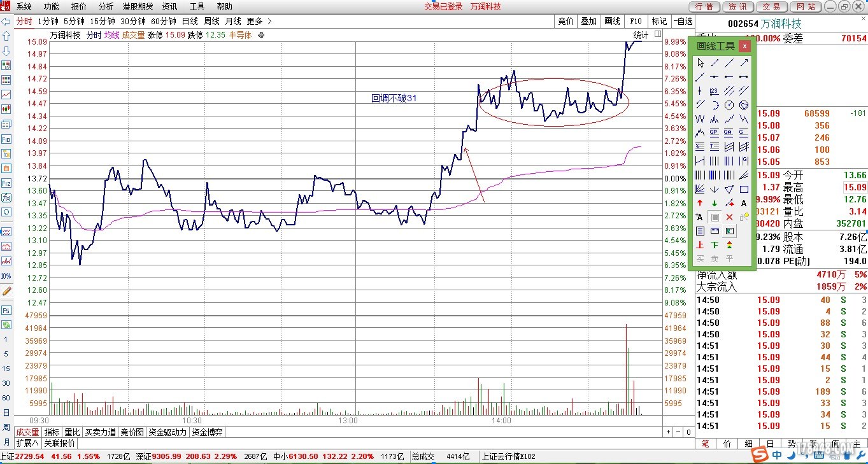Switch to the 周线 period tab
Screen dimensions: 868x464
[x=211, y=21]
